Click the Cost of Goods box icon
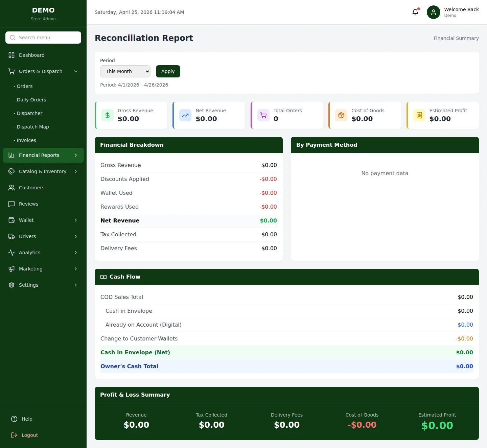Screen dimensions: 487x448 point(341,115)
